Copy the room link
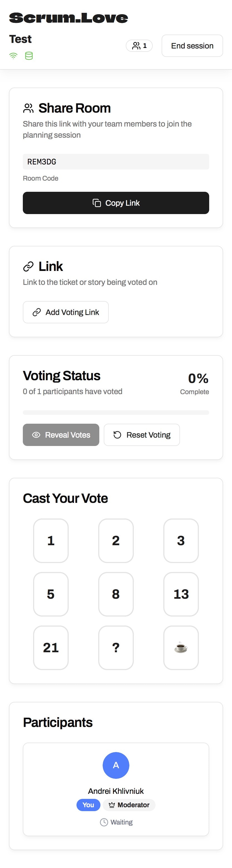 (116, 203)
